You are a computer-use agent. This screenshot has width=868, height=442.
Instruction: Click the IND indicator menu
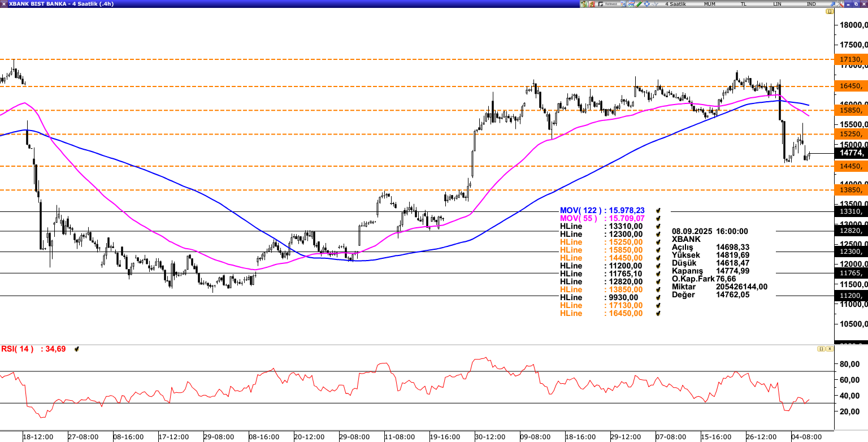pyautogui.click(x=811, y=4)
